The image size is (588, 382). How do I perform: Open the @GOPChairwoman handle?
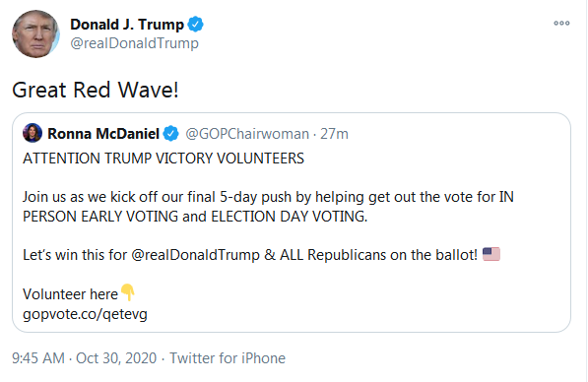coord(247,134)
